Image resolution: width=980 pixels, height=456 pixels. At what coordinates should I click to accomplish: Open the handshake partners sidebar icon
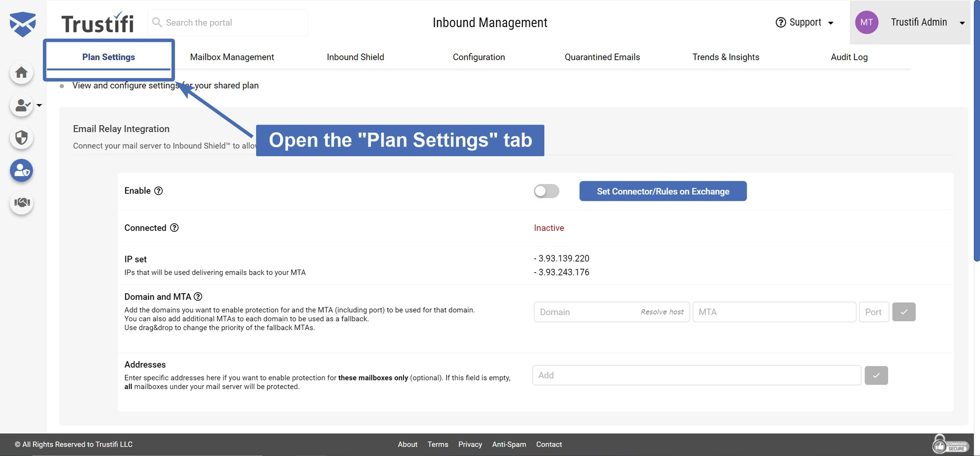21,203
